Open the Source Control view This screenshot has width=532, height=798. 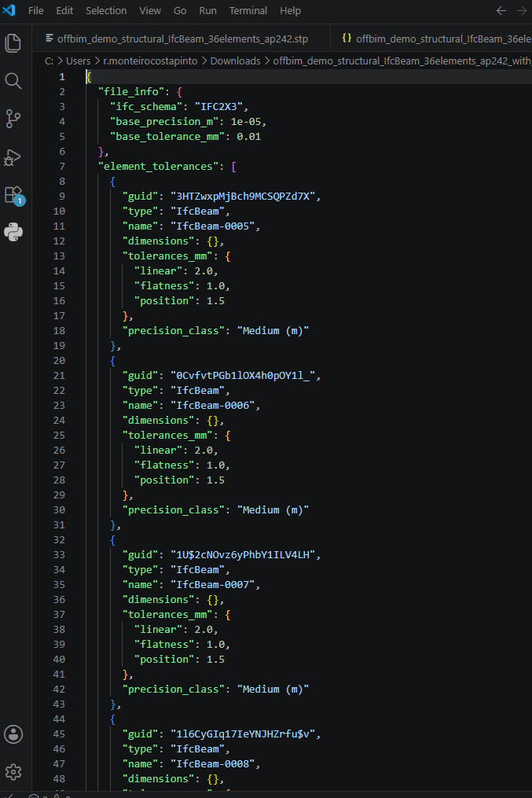(13, 119)
